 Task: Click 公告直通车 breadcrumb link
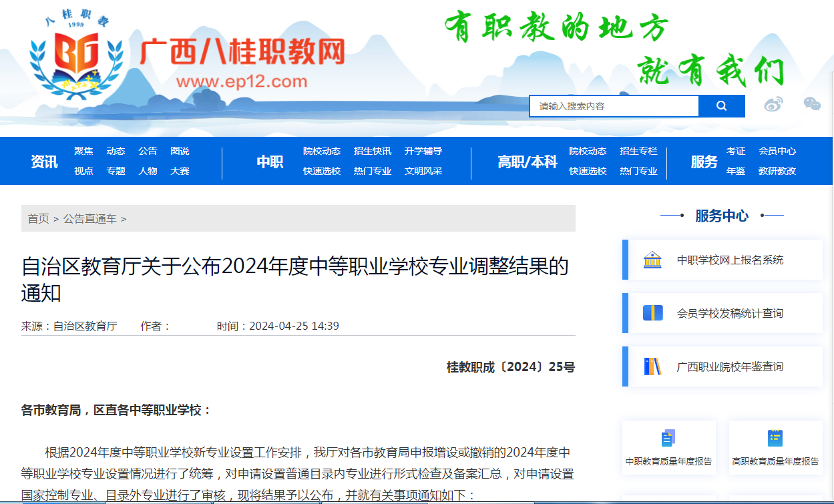coord(90,219)
